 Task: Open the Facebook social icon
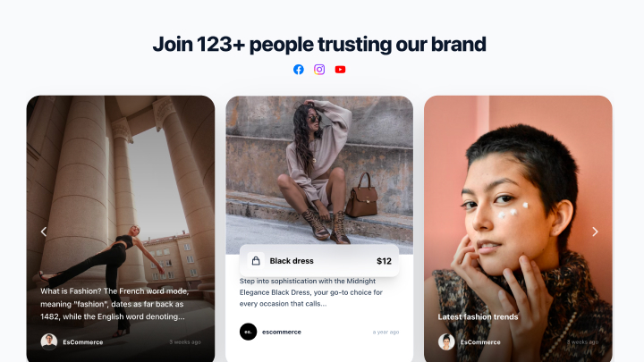pyautogui.click(x=299, y=70)
